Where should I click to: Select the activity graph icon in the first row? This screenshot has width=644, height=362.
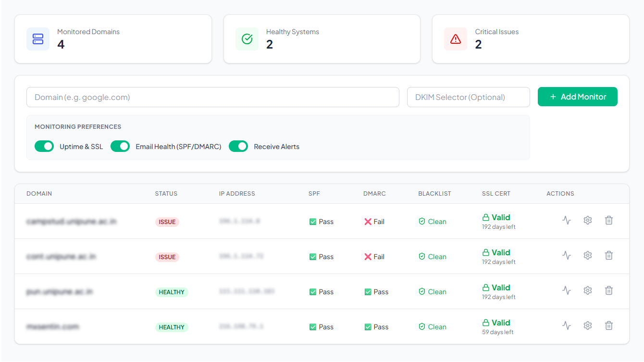coord(567,220)
